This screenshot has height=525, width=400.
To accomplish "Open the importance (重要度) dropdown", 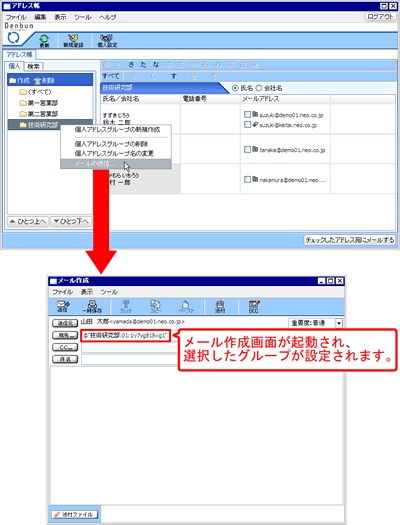I will [x=339, y=323].
